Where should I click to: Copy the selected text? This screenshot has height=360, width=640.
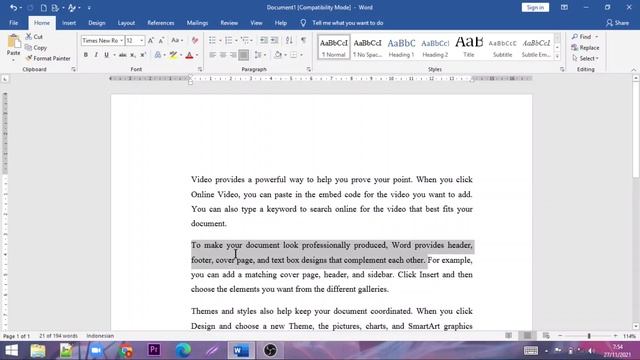36,48
